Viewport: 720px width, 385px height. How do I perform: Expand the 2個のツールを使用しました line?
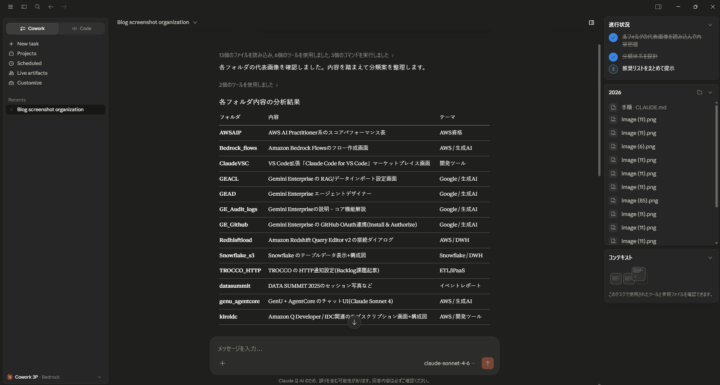(248, 85)
